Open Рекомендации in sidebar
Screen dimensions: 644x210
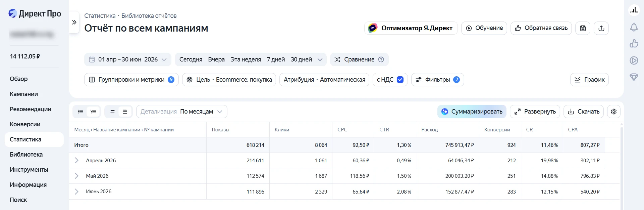pyautogui.click(x=31, y=109)
